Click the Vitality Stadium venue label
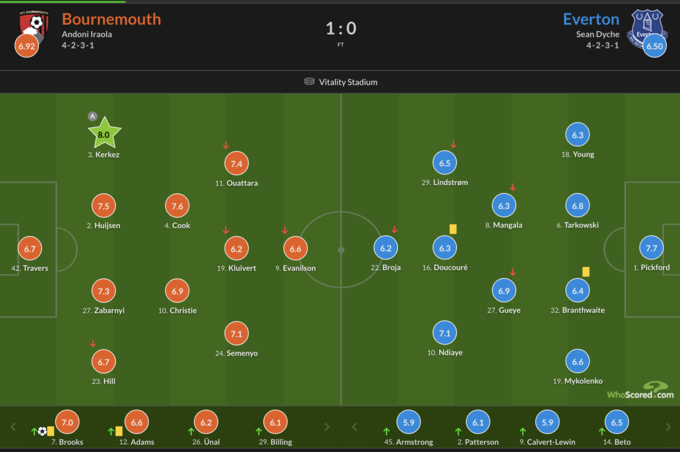680x452 pixels. point(341,82)
